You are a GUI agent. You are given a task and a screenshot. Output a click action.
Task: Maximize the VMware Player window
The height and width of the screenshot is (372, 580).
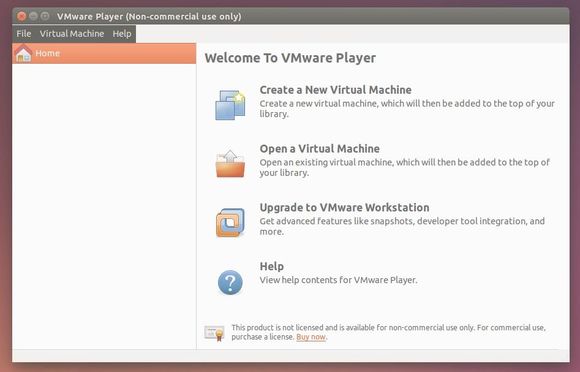(x=45, y=16)
